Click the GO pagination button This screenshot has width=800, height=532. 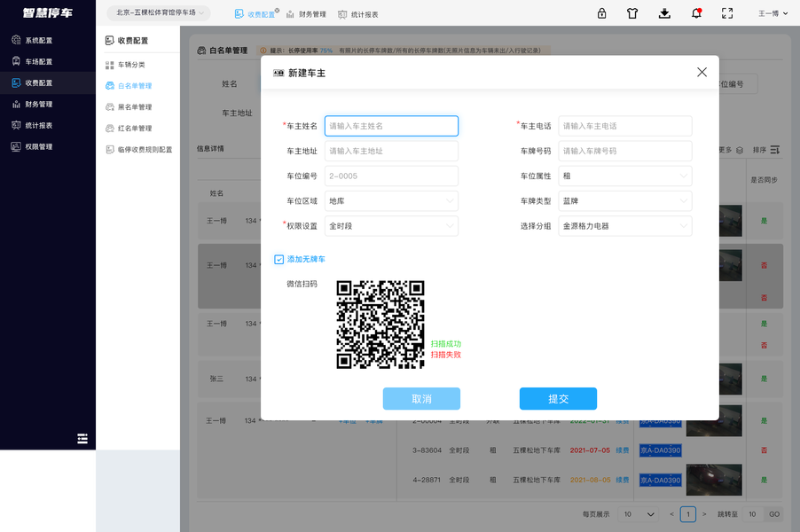coord(774,514)
